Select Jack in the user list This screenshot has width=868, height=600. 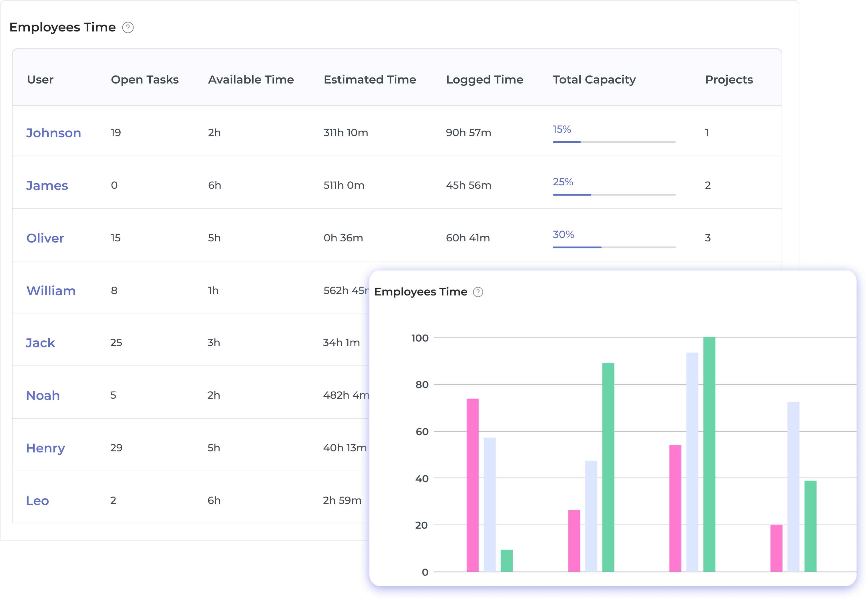40,343
